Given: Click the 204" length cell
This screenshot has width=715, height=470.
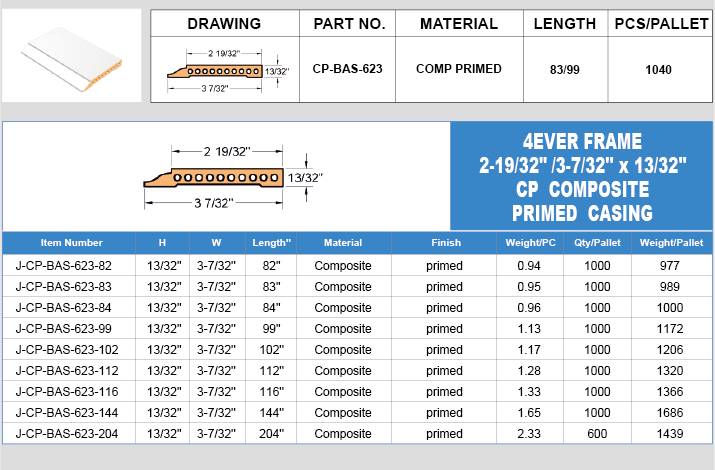Looking at the screenshot, I should 271,433.
